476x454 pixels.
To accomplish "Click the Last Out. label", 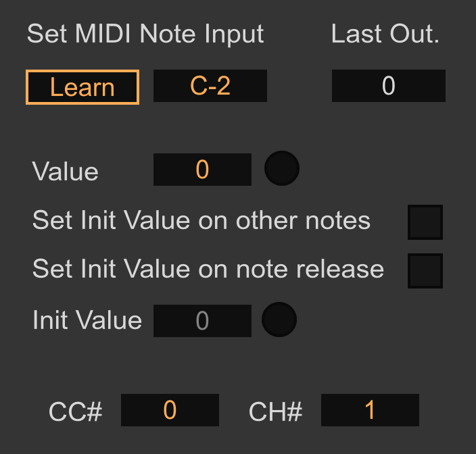I will click(x=385, y=34).
